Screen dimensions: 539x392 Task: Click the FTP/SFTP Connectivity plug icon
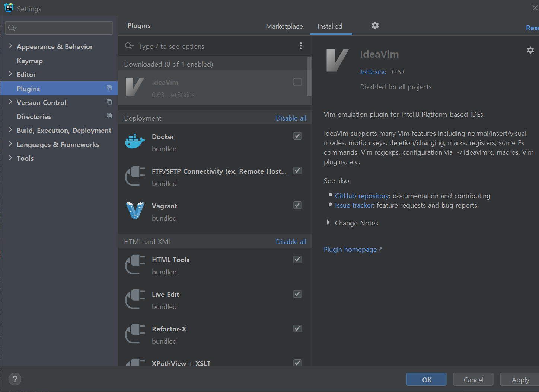click(135, 176)
